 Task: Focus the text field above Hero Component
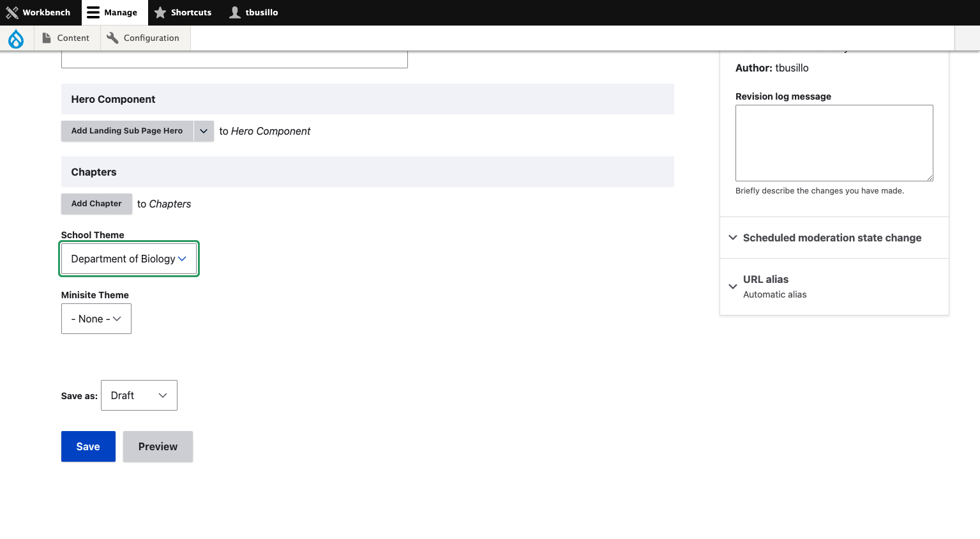(234, 60)
